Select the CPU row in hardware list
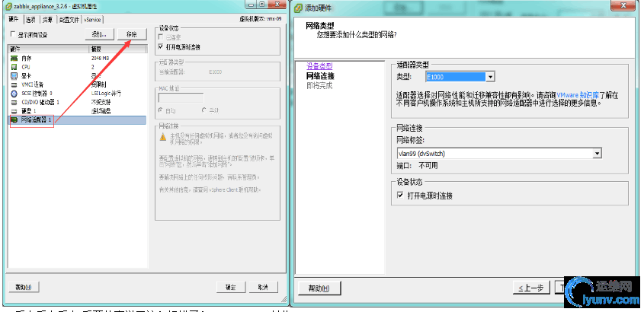The width and height of the screenshot is (644, 312). click(x=78, y=67)
